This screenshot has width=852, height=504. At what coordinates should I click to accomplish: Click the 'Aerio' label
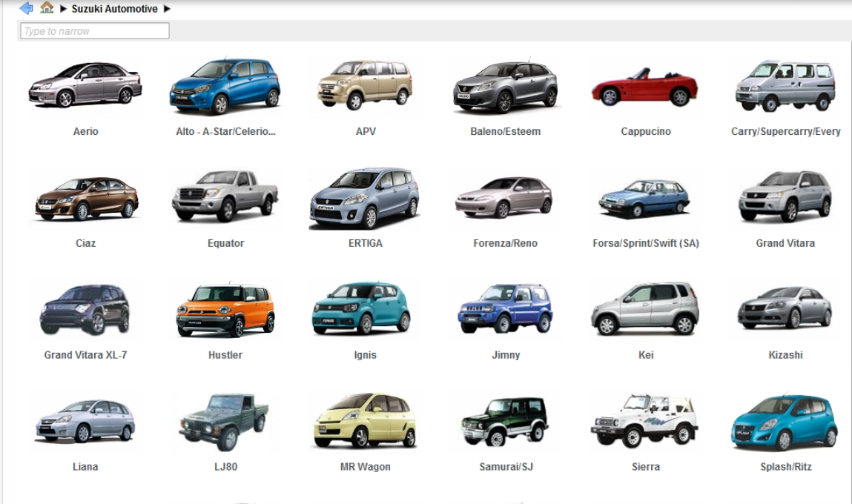86,131
